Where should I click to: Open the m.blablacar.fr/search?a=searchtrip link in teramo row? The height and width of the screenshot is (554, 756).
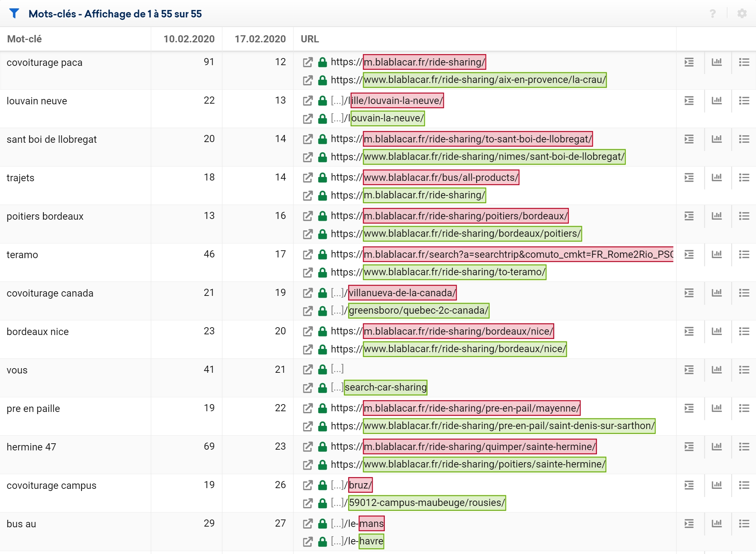(x=518, y=254)
